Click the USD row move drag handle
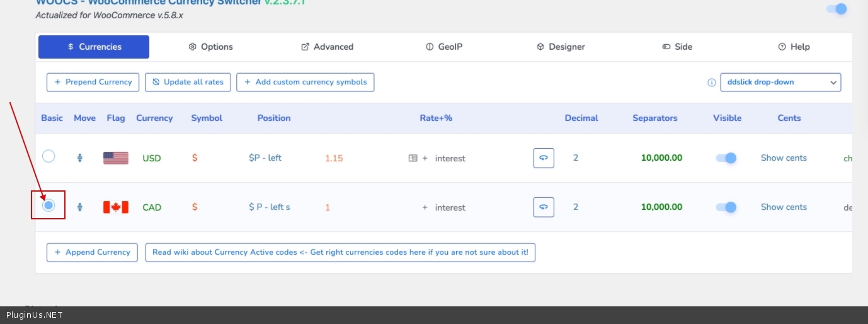This screenshot has width=868, height=324. click(80, 158)
